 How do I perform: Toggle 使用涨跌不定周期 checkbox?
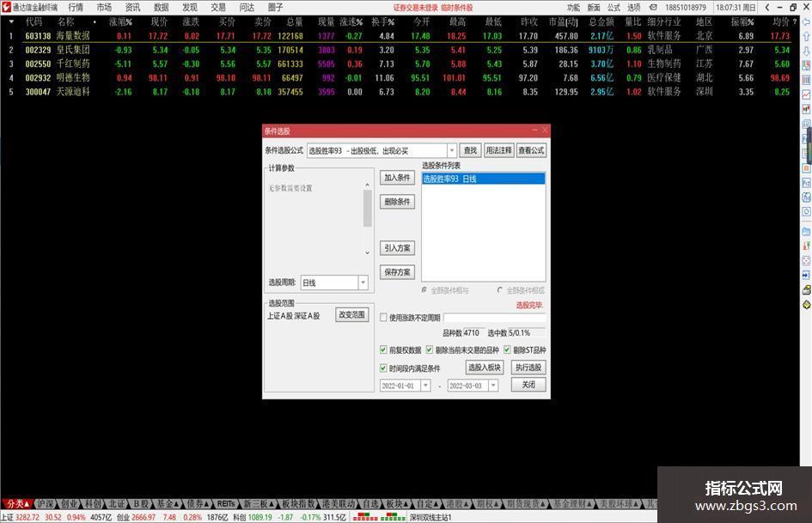383,318
